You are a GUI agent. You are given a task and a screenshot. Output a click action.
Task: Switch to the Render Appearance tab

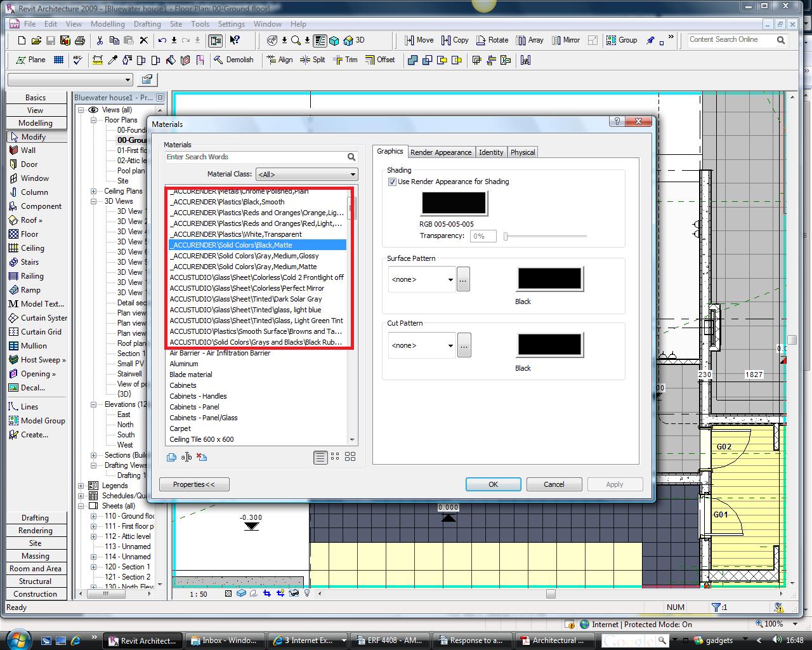coord(441,152)
